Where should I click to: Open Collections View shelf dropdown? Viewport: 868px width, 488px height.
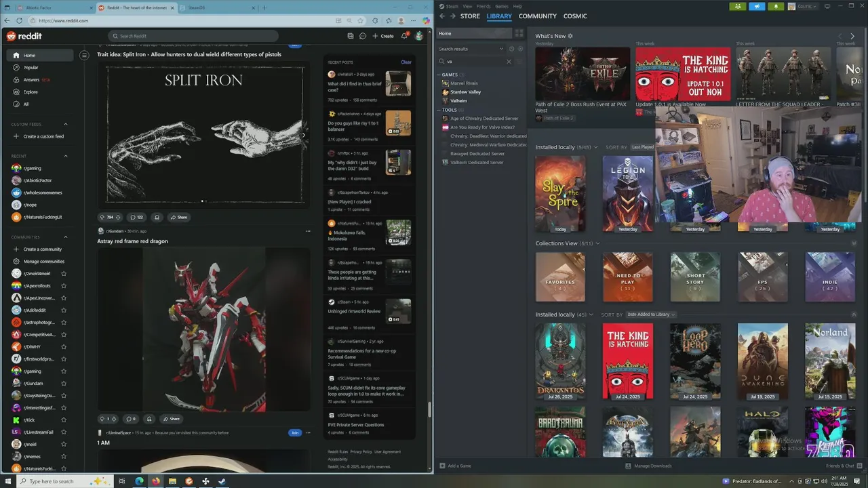597,243
